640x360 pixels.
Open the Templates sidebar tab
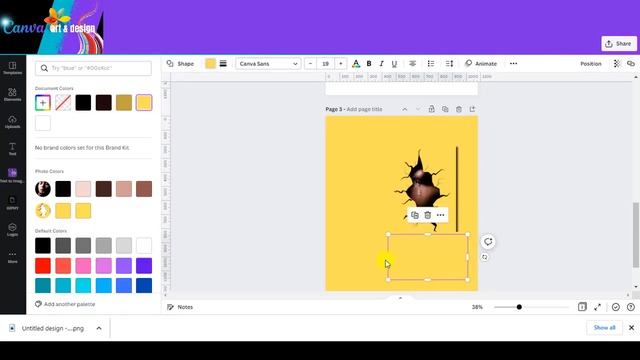click(13, 68)
